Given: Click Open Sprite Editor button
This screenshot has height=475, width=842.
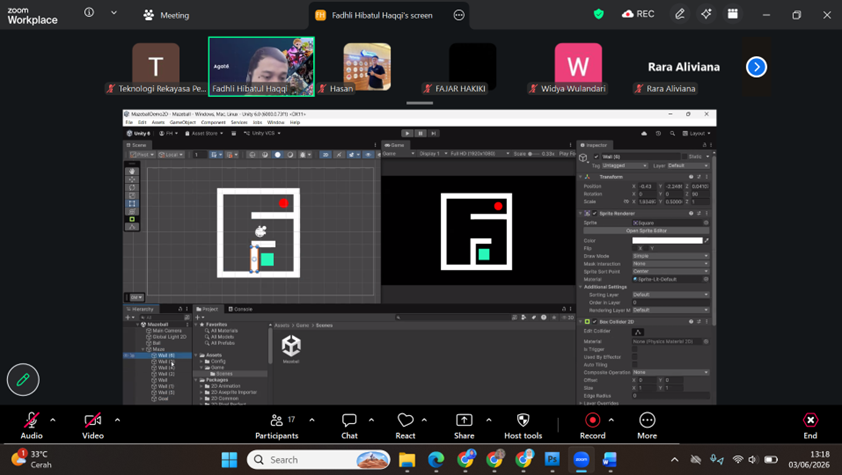Looking at the screenshot, I should [646, 231].
